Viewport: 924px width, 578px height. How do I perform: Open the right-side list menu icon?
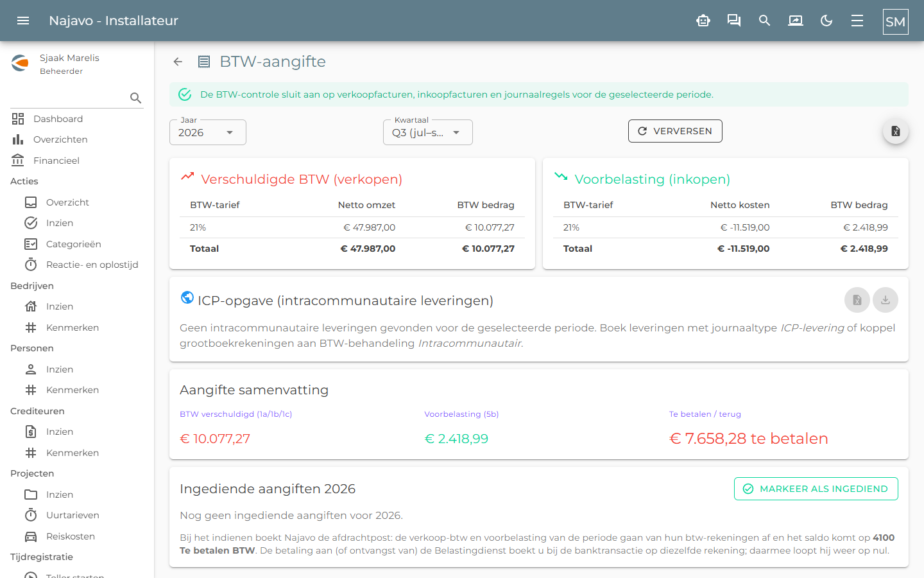857,21
